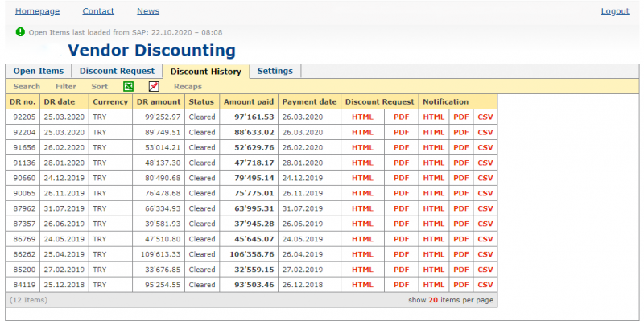Open Discount Request PDF for DR 90065
Viewport: 644px width, 321px height.
point(401,193)
